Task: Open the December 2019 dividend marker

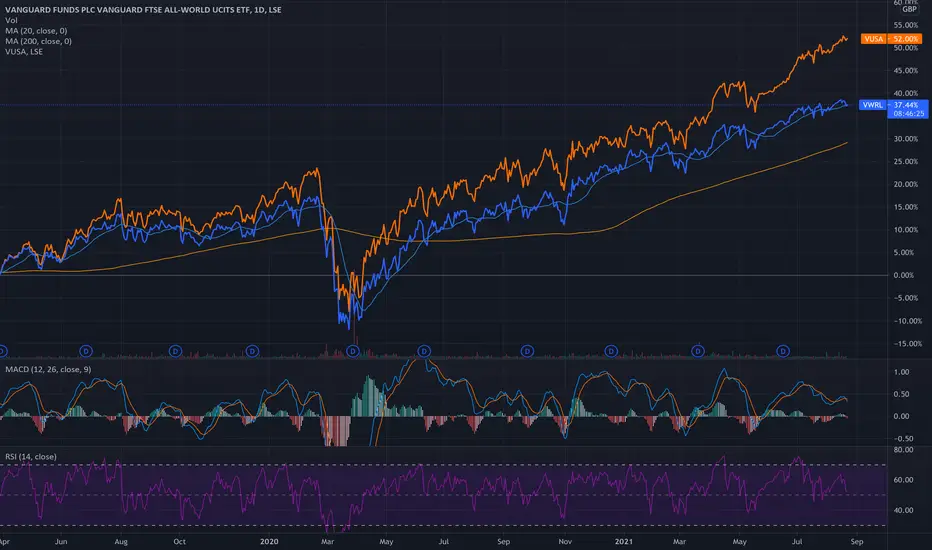Action: [x=252, y=351]
